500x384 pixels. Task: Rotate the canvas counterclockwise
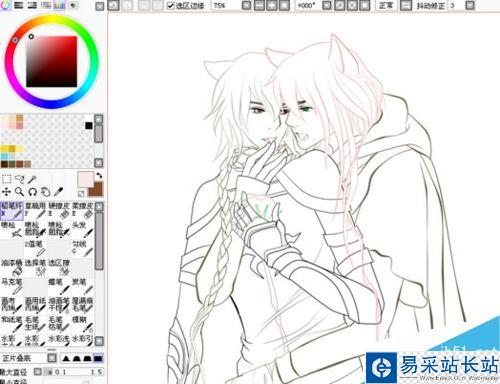tap(340, 5)
